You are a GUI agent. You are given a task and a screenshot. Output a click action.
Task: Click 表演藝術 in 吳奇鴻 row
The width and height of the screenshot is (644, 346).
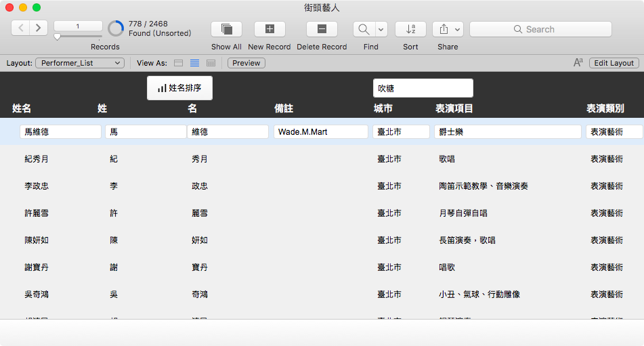pos(607,295)
